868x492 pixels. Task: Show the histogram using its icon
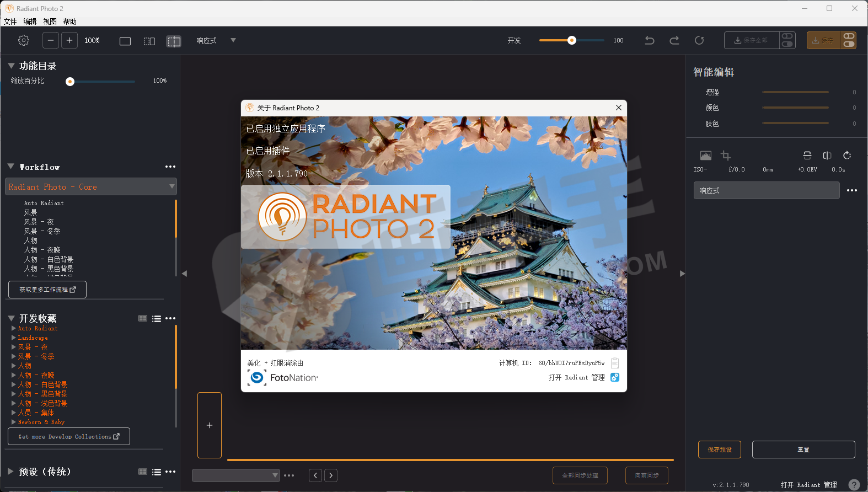(x=705, y=156)
